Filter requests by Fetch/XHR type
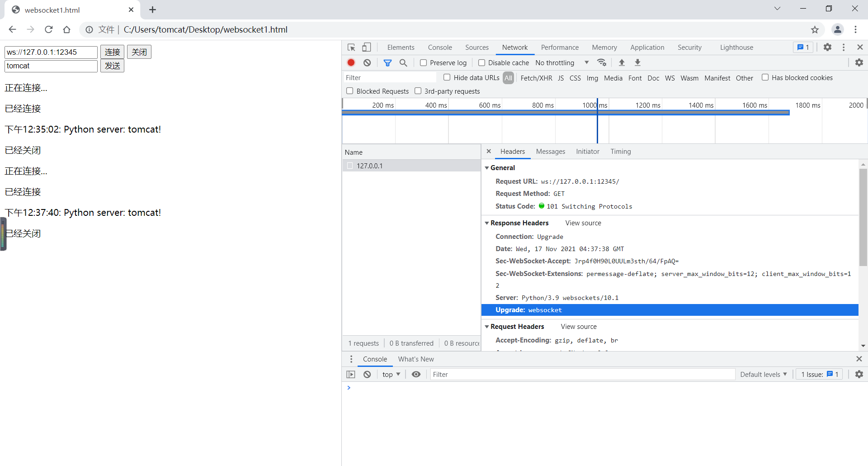The width and height of the screenshot is (868, 466). [x=536, y=78]
